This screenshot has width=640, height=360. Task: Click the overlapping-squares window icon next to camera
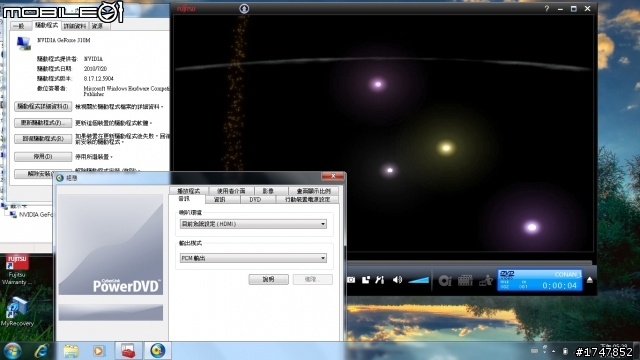[x=366, y=280]
